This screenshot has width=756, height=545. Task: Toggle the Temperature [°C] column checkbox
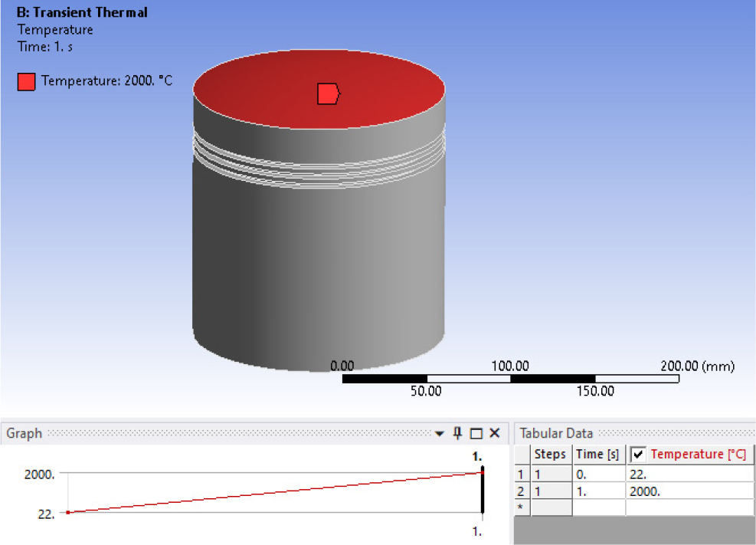coord(638,455)
